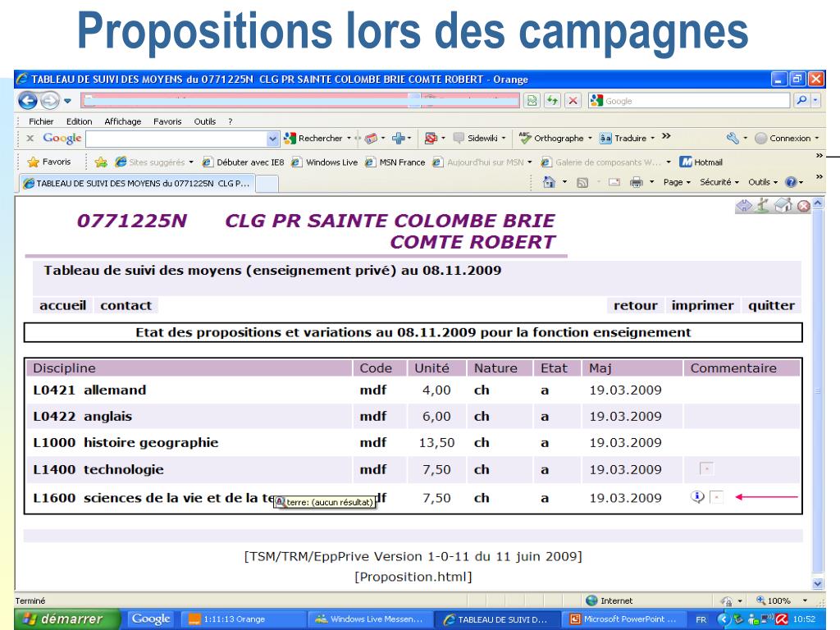Screen dimensions: 840x630
Task: Click the démarrer Start button
Action: pyautogui.click(x=66, y=619)
